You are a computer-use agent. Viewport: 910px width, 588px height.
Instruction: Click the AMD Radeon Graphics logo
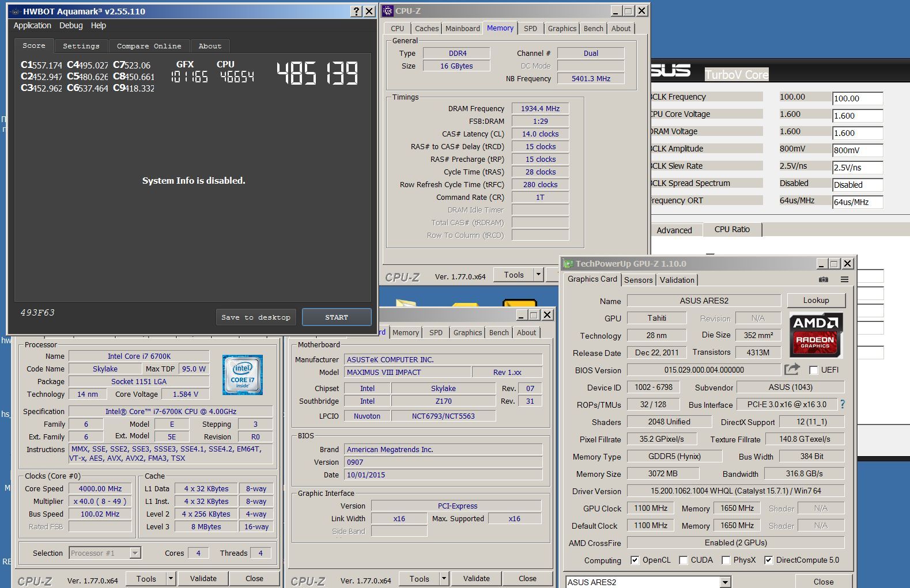pos(815,335)
